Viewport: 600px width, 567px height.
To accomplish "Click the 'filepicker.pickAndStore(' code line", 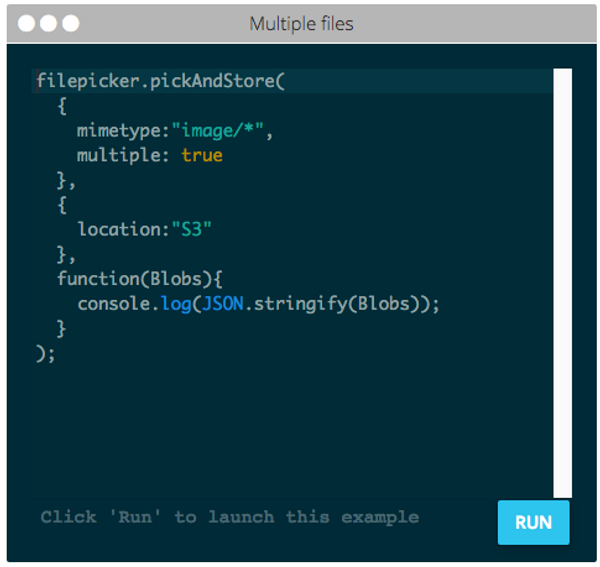I will (160, 81).
